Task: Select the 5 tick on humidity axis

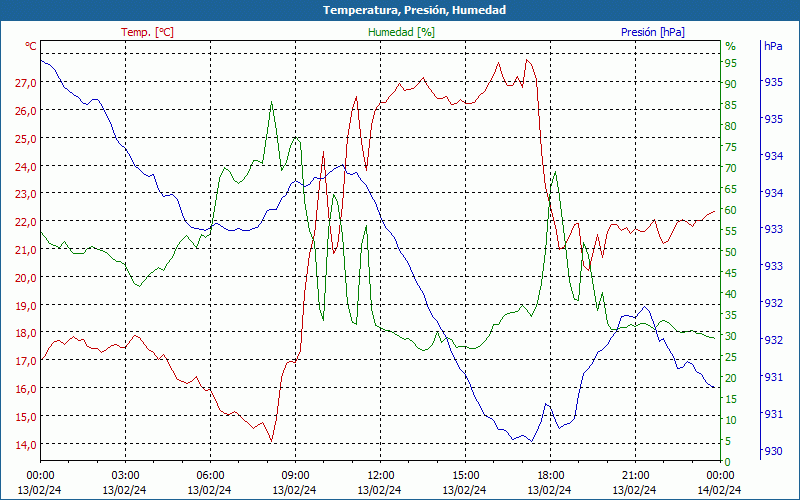Action: (728, 441)
